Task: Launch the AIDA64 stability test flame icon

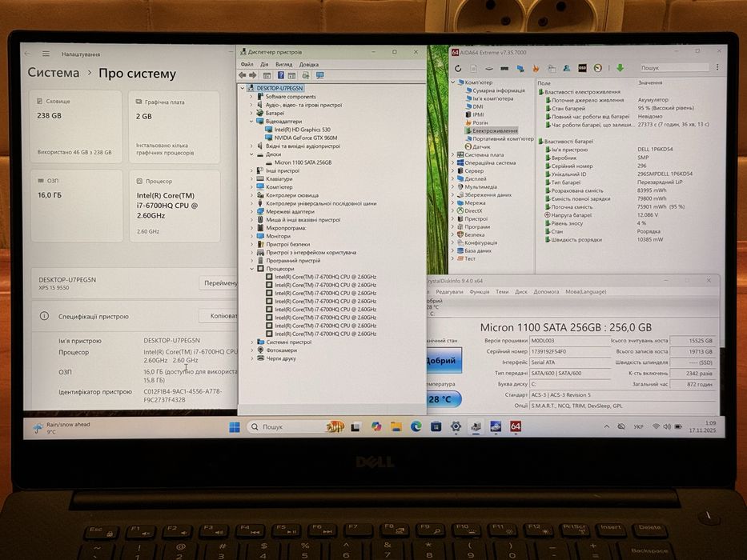Action: (x=536, y=68)
